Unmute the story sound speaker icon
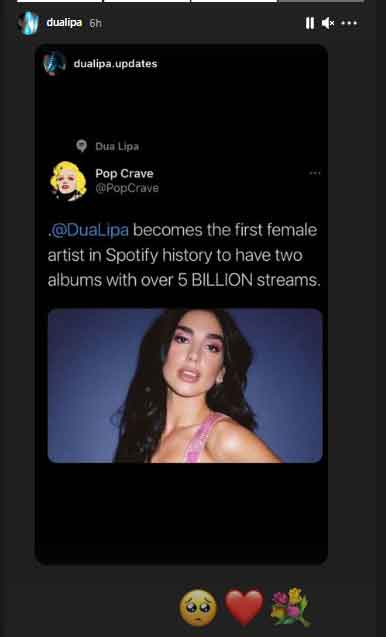Screen dimensions: 386x637 click(328, 23)
